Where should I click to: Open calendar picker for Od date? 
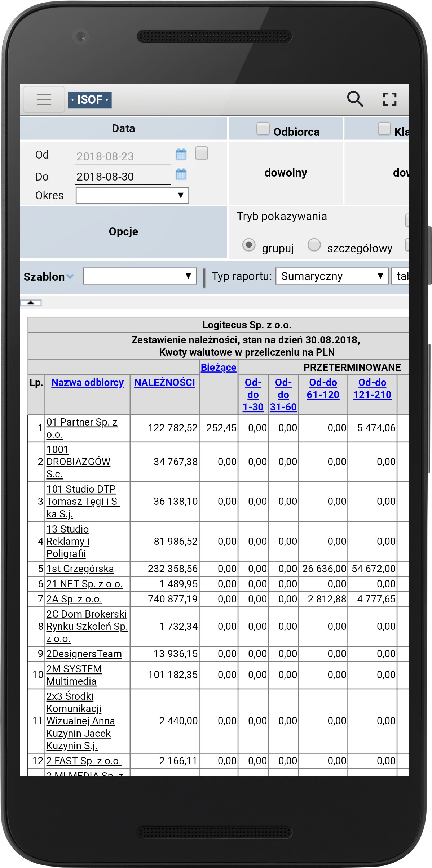(181, 154)
